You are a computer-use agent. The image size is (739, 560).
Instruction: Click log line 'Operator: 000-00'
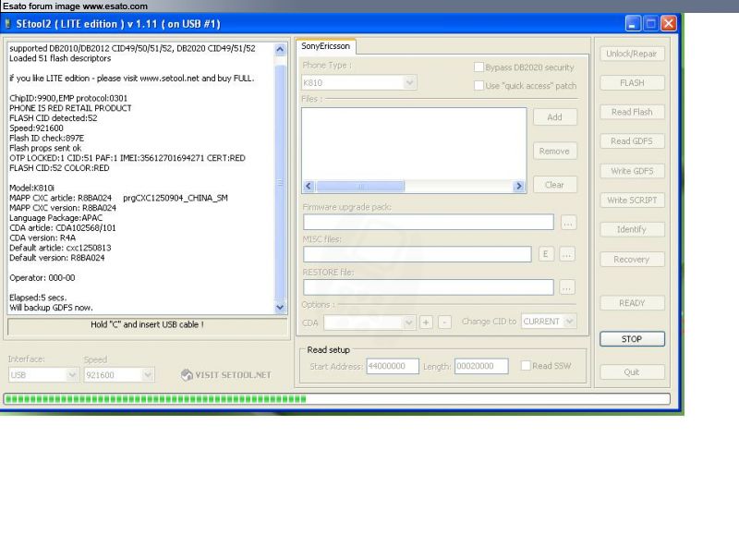42,277
